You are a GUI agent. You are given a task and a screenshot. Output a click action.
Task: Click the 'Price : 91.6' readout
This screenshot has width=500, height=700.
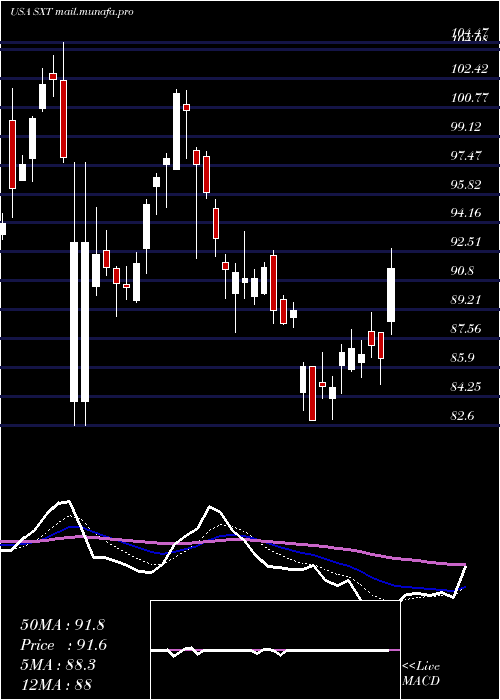click(x=63, y=645)
